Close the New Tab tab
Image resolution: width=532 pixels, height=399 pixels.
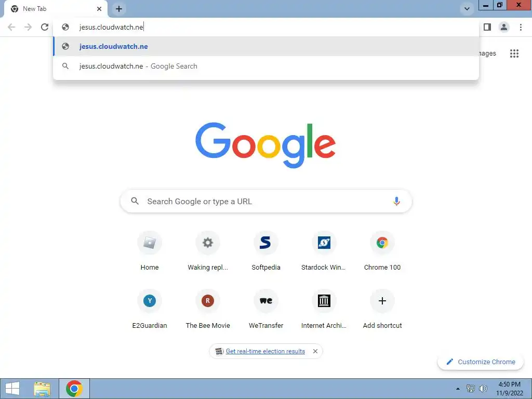tap(99, 9)
